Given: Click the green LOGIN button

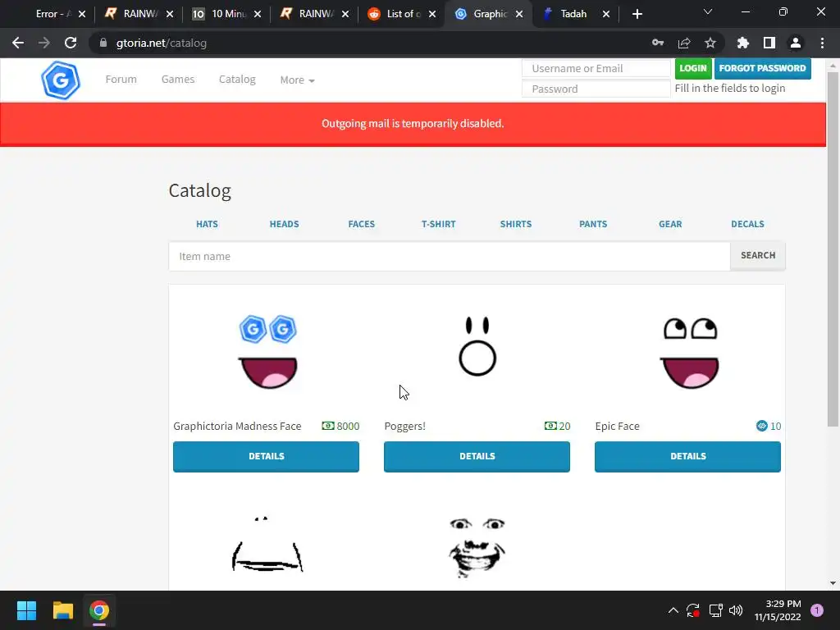Looking at the screenshot, I should tap(693, 69).
